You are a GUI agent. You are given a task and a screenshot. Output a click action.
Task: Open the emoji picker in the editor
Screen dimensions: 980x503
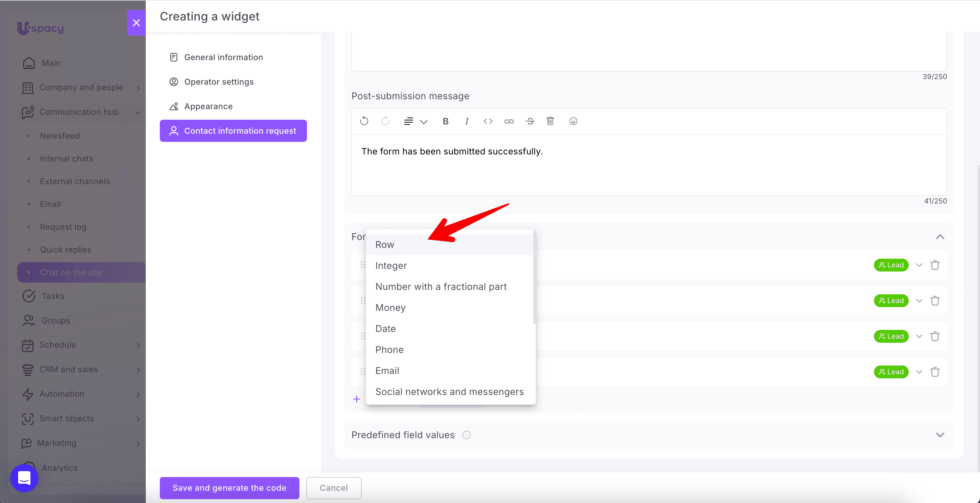[573, 121]
